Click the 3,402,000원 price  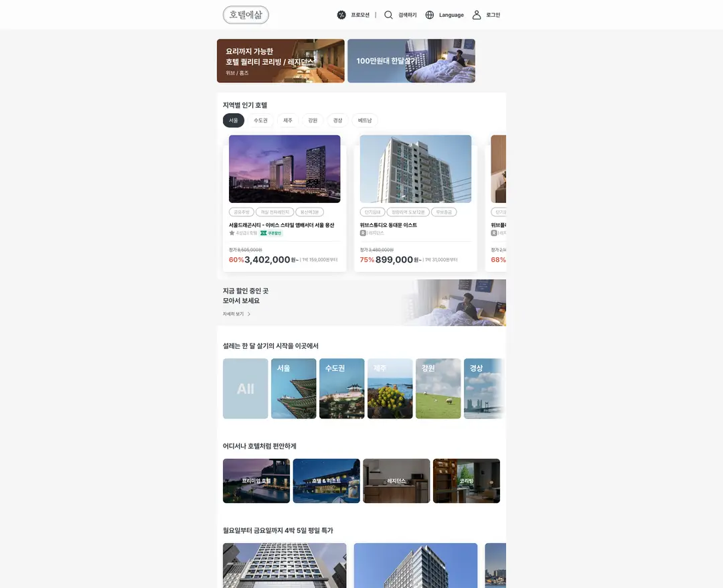[x=271, y=260]
